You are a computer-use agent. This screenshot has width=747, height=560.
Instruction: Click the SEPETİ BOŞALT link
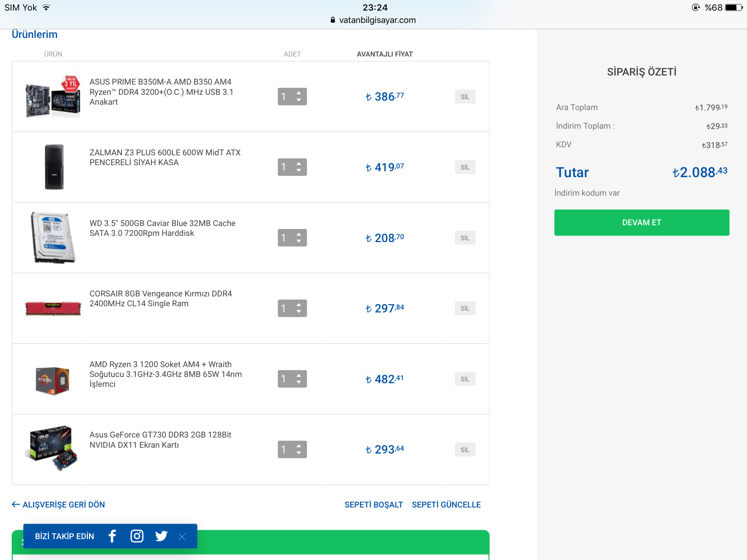pyautogui.click(x=373, y=505)
